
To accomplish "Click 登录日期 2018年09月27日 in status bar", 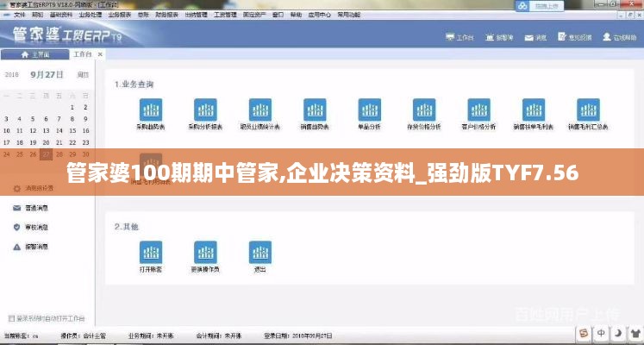I will tap(298, 336).
